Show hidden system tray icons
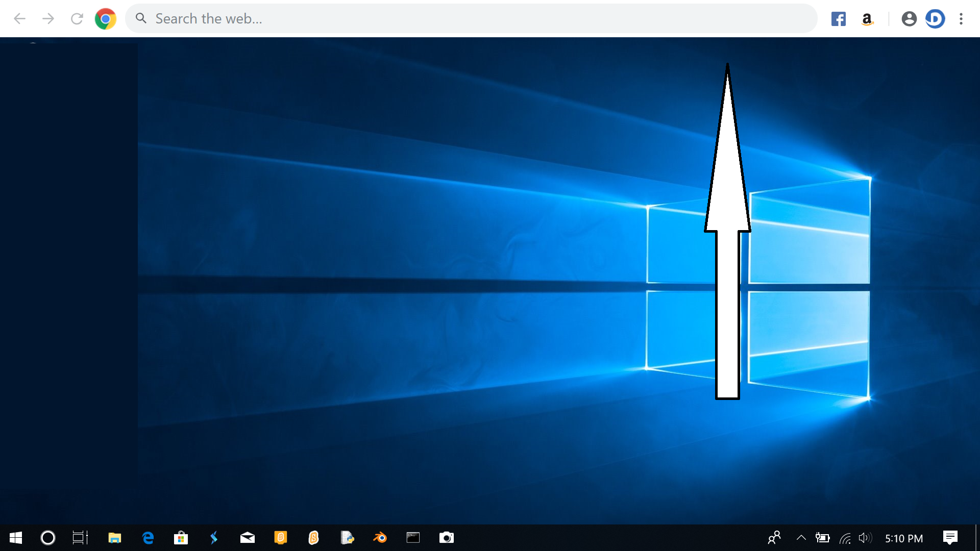980x551 pixels. 801,537
